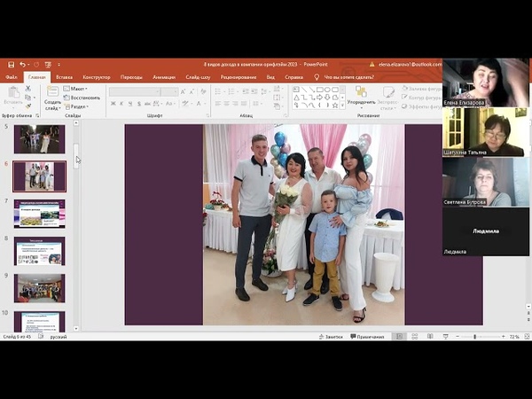
Task: Select slide 7 thumbnail
Action: point(39,214)
